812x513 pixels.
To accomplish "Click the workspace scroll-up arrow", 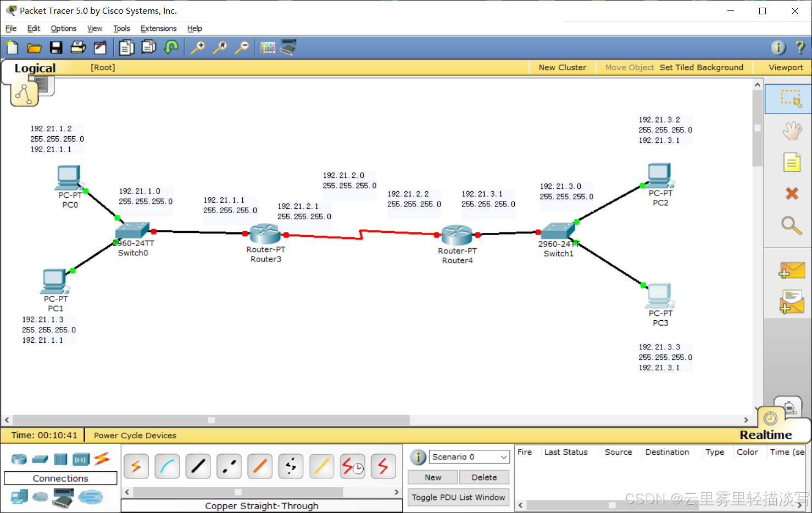I will [758, 85].
